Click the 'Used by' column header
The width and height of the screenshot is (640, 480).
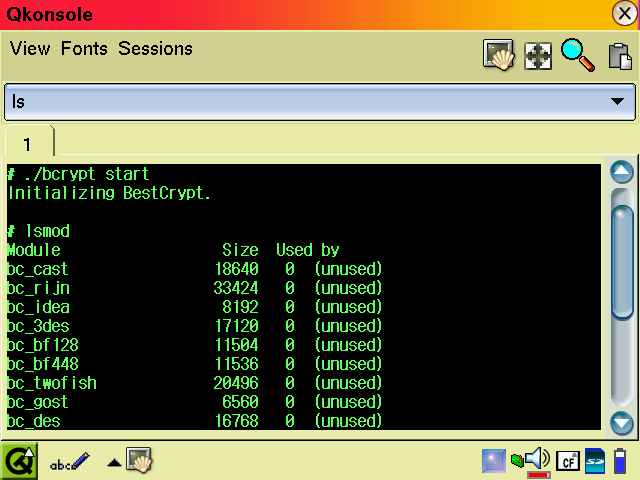(308, 250)
